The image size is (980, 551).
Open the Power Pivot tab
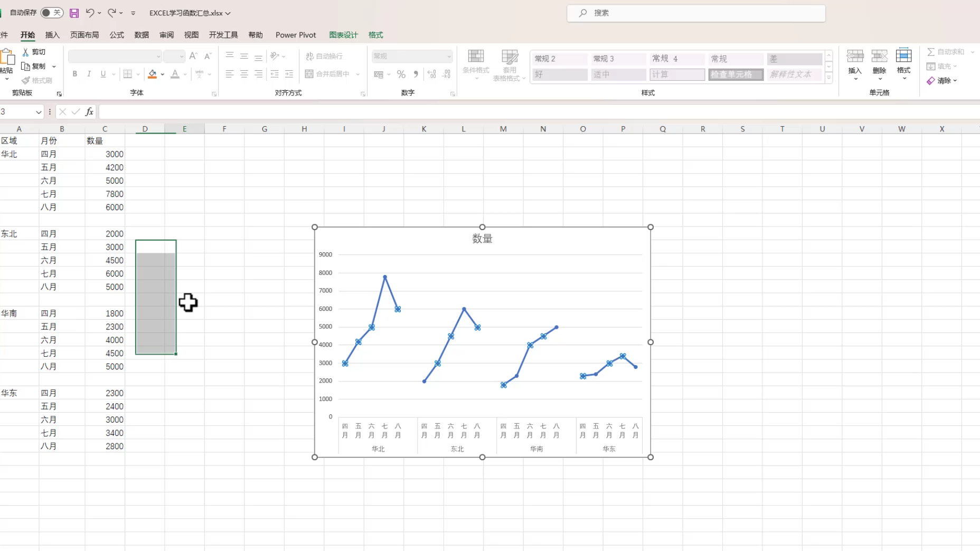coord(296,35)
